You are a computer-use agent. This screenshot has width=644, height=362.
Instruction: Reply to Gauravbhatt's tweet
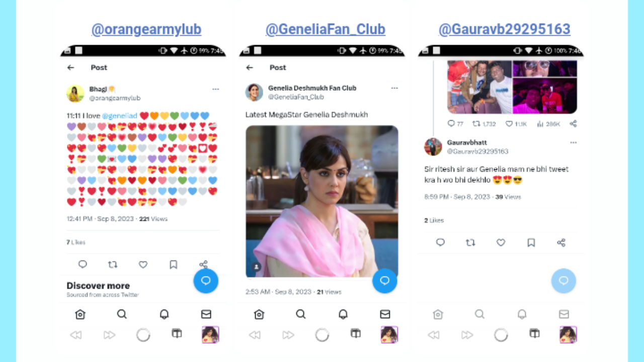[440, 242]
